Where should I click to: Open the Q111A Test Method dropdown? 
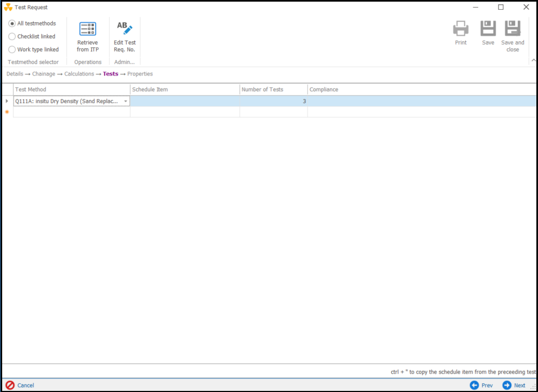coord(126,102)
